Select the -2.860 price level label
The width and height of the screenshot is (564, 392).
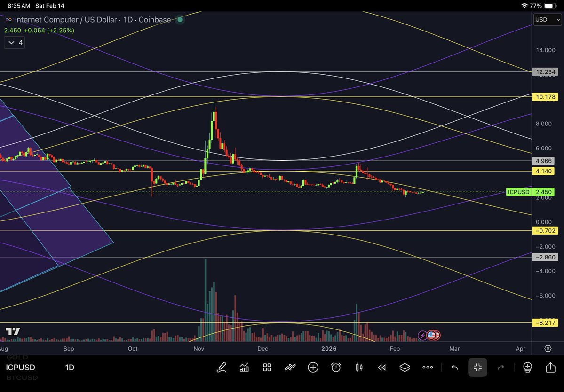(x=545, y=257)
